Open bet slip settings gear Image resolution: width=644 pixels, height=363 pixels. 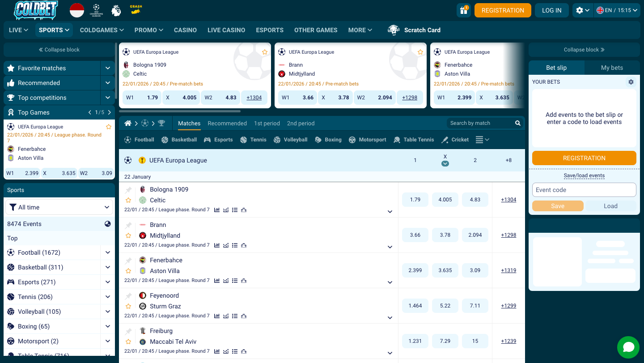coord(631,82)
